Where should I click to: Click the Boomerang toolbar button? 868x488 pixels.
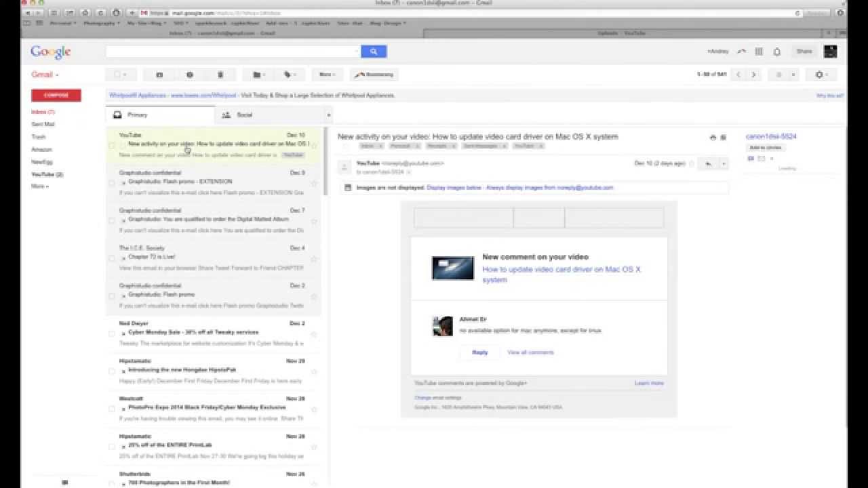pyautogui.click(x=374, y=75)
